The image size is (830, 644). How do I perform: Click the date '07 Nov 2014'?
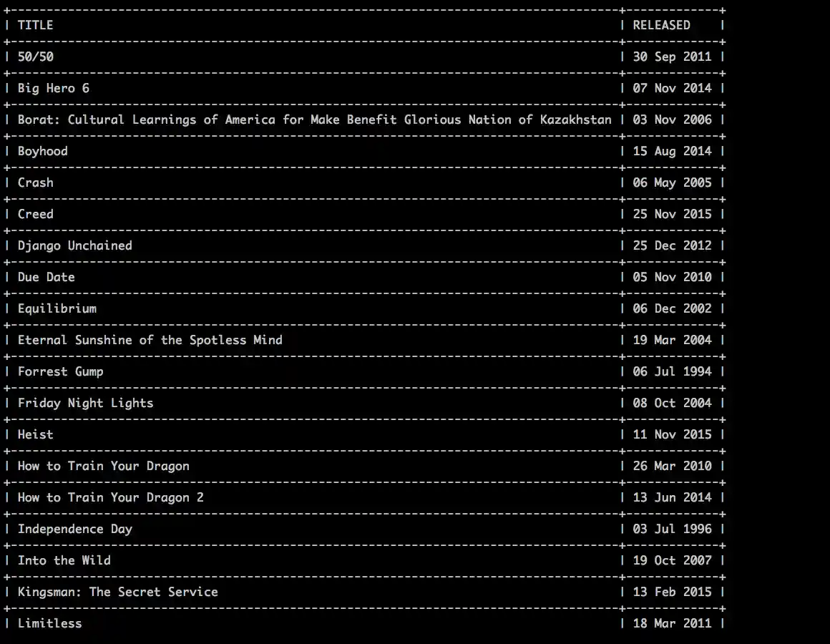click(x=673, y=89)
